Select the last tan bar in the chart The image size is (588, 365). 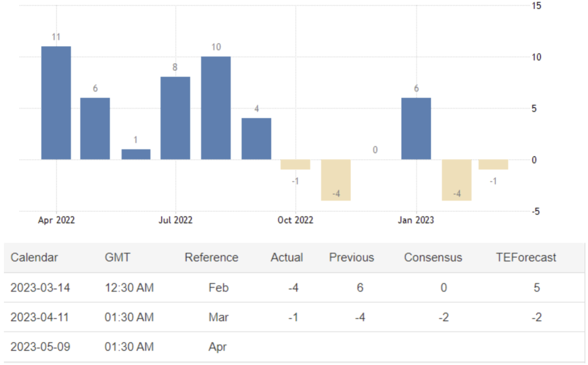(x=493, y=164)
